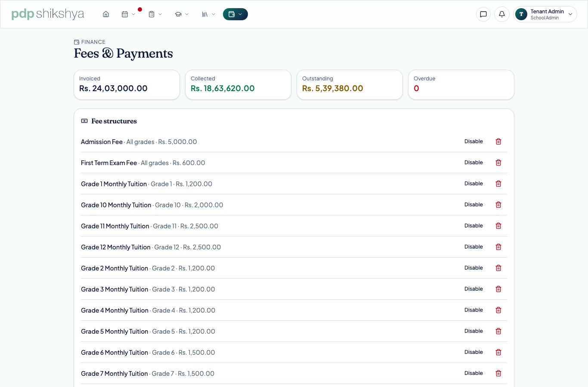Disable Grade 11 Monthly Tuition
Image resolution: width=588 pixels, height=387 pixels.
473,226
